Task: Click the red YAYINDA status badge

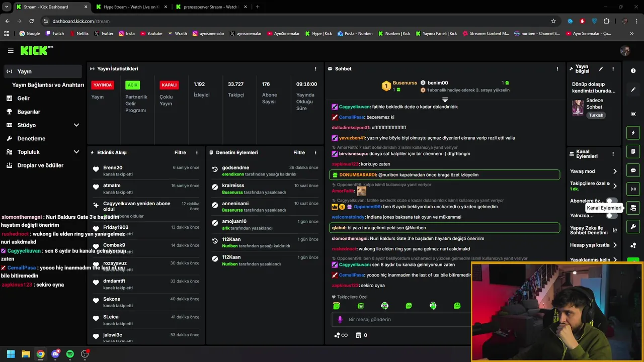Action: coord(103,85)
